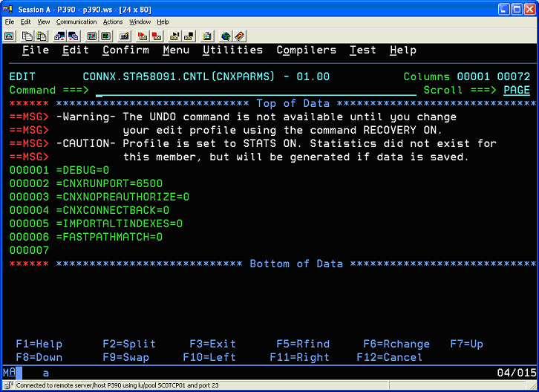
Task: Select Edit in the ISPF action bar
Action: (x=76, y=50)
